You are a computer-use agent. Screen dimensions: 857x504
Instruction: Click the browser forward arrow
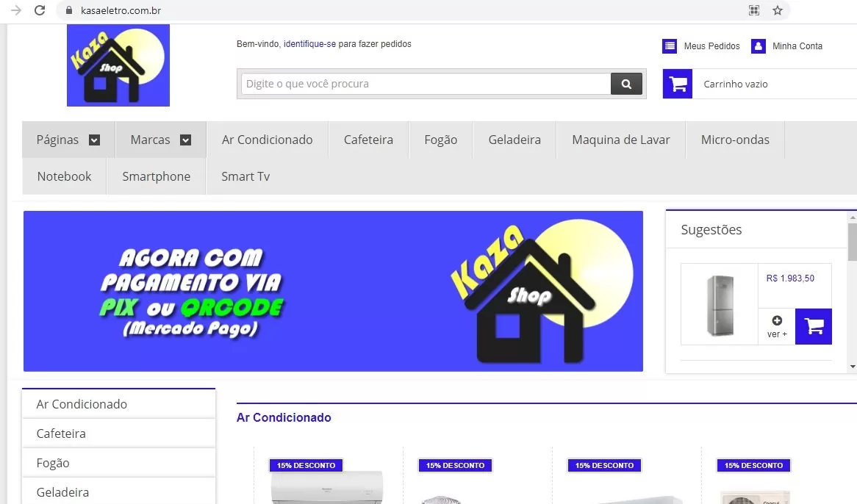pos(16,10)
